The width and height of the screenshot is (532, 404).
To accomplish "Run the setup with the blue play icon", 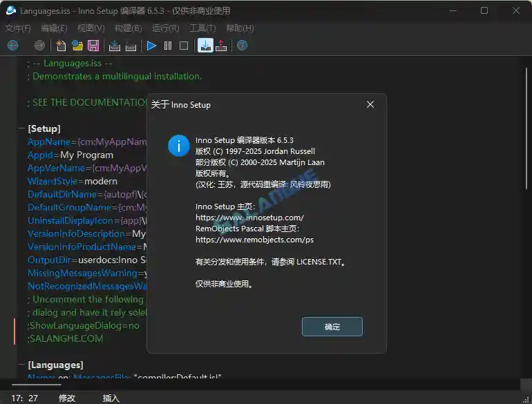I will (152, 46).
